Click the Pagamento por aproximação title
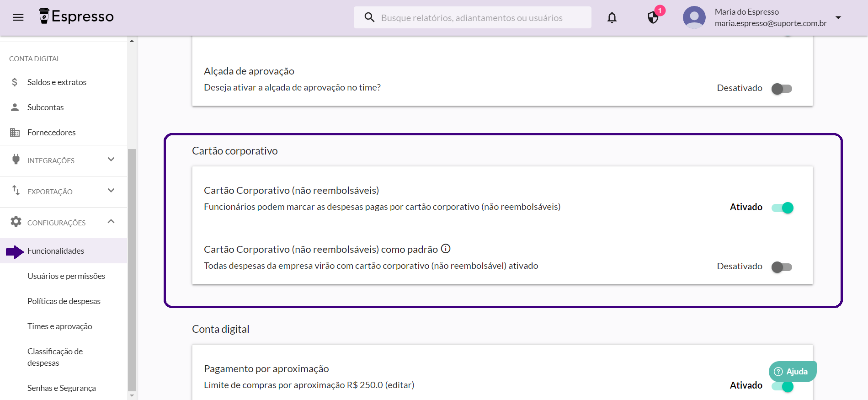This screenshot has height=400, width=868. (x=266, y=369)
